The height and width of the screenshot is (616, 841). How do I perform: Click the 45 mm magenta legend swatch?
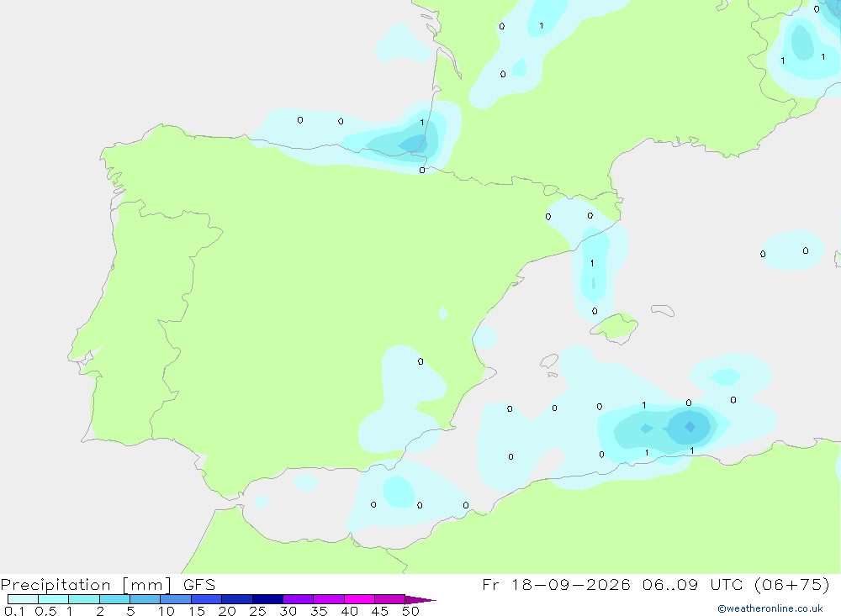click(390, 599)
